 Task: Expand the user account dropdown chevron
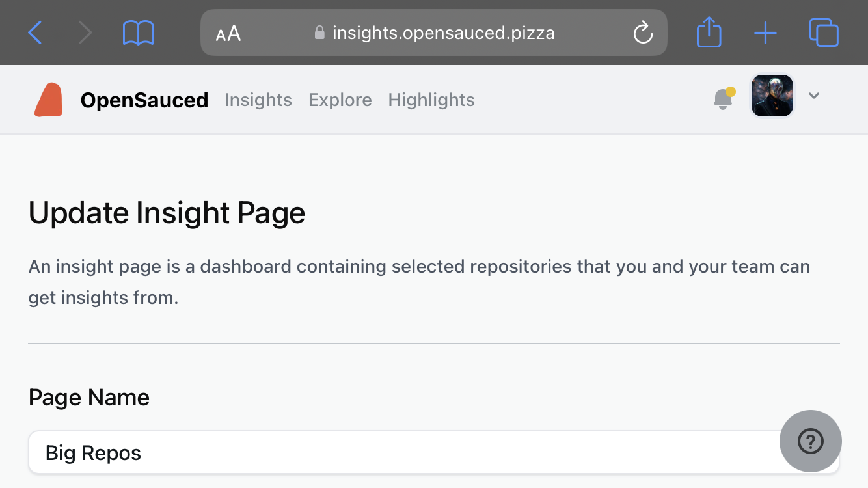(x=813, y=96)
